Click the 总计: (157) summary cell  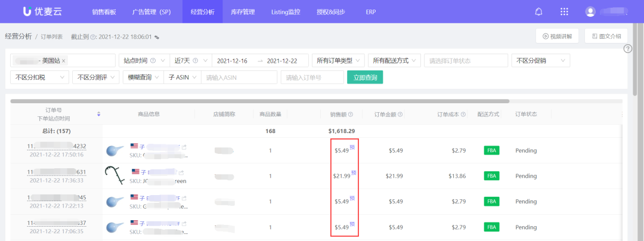pyautogui.click(x=57, y=131)
